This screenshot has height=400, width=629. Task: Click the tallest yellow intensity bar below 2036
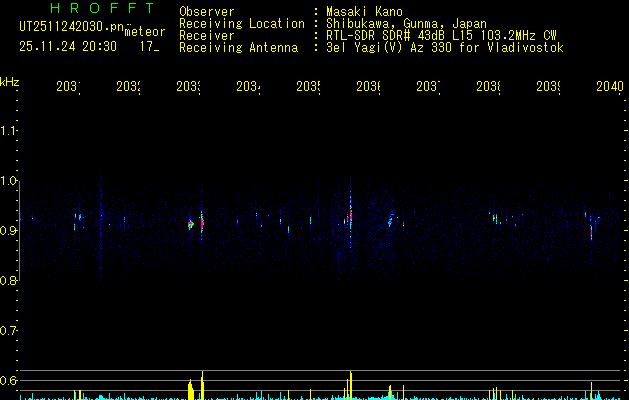click(x=351, y=385)
